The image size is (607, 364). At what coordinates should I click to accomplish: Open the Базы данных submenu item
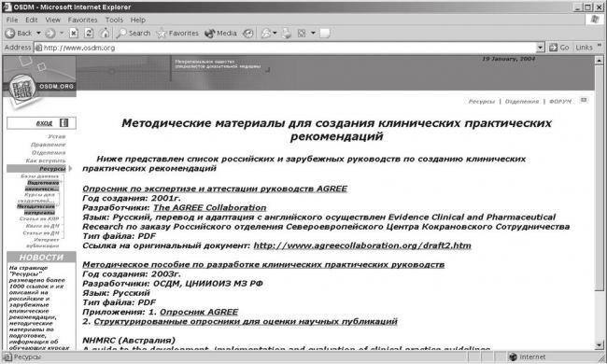coord(39,176)
